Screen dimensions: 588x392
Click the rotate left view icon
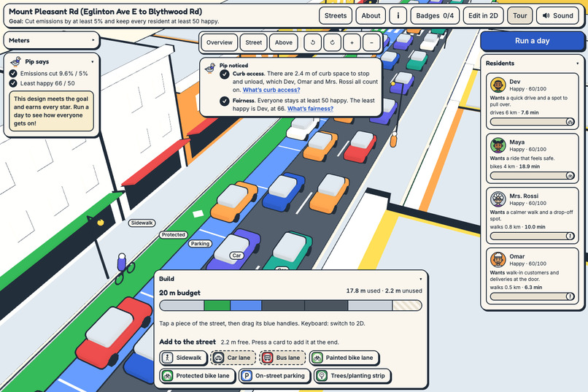[x=313, y=42]
